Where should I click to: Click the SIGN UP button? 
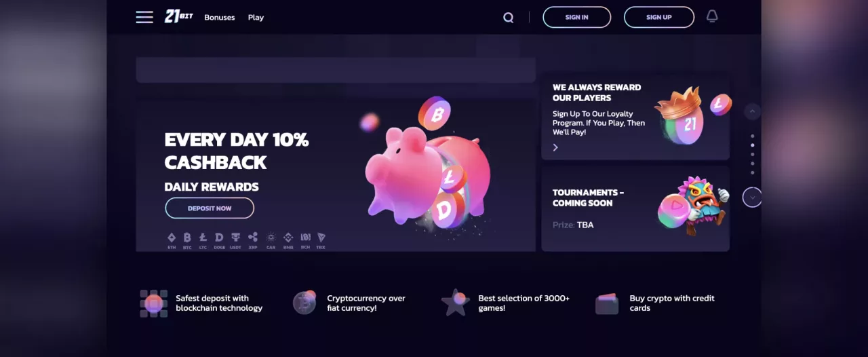pyautogui.click(x=658, y=17)
